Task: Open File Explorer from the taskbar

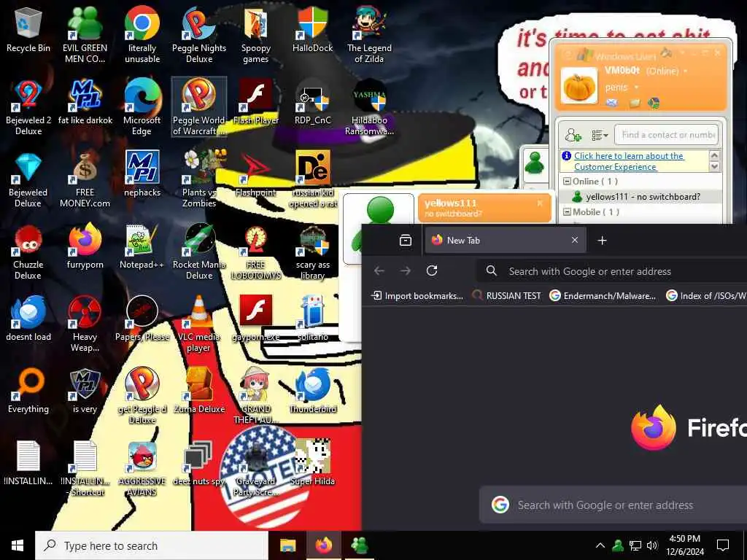Action: click(287, 545)
